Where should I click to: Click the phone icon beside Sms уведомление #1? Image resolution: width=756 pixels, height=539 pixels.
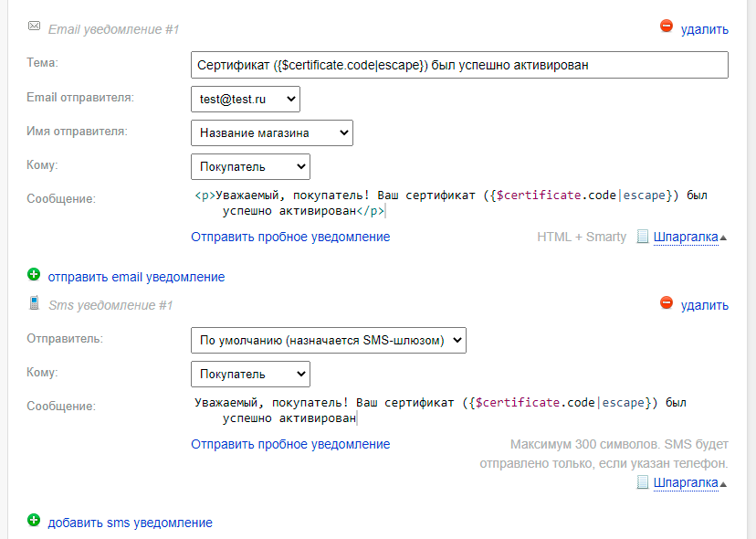[x=34, y=302]
